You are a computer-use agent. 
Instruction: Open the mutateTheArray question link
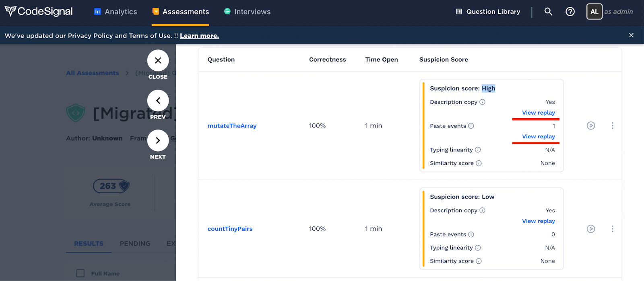click(232, 126)
